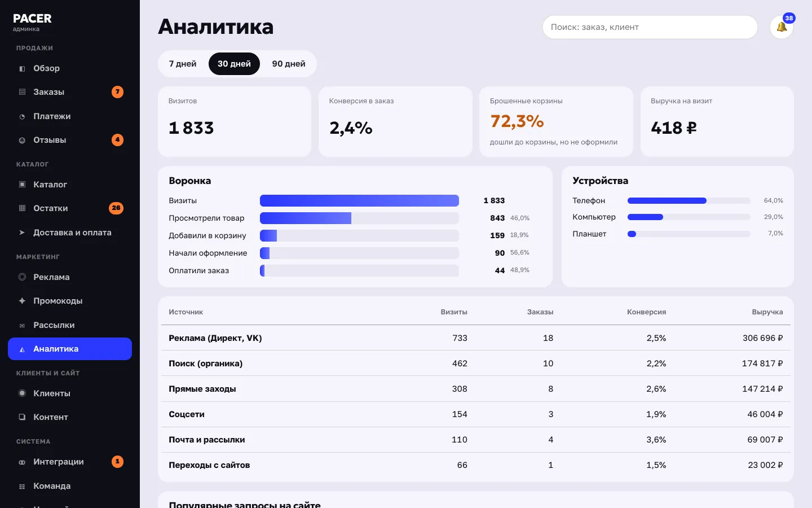The height and width of the screenshot is (508, 812).
Task: Click the Остатки grid icon
Action: pyautogui.click(x=22, y=208)
